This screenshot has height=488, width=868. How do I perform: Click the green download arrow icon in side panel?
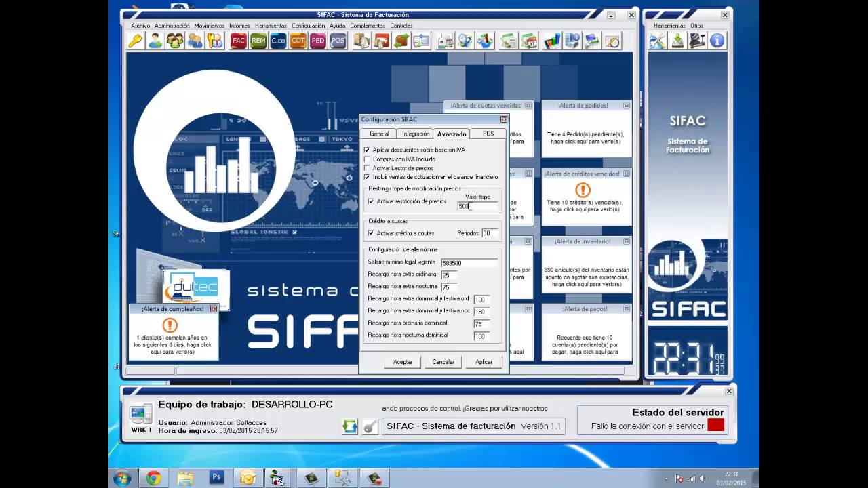click(677, 41)
